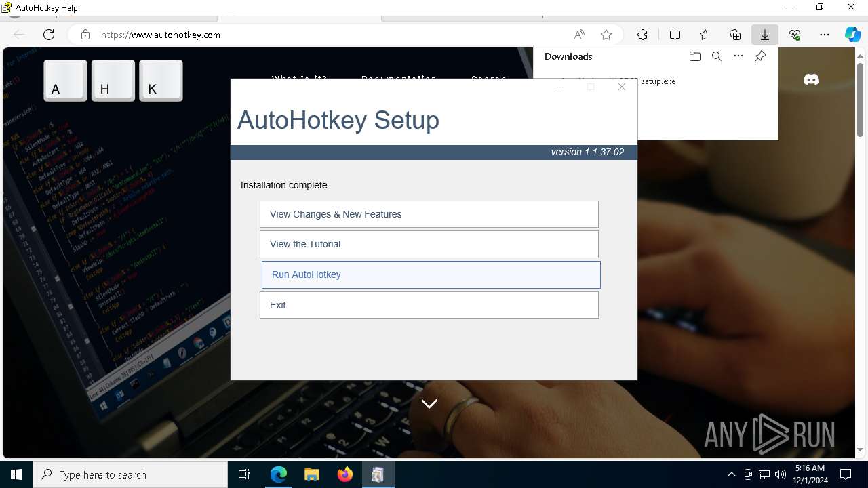Open Read aloud in address bar
This screenshot has height=488, width=868.
(579, 35)
